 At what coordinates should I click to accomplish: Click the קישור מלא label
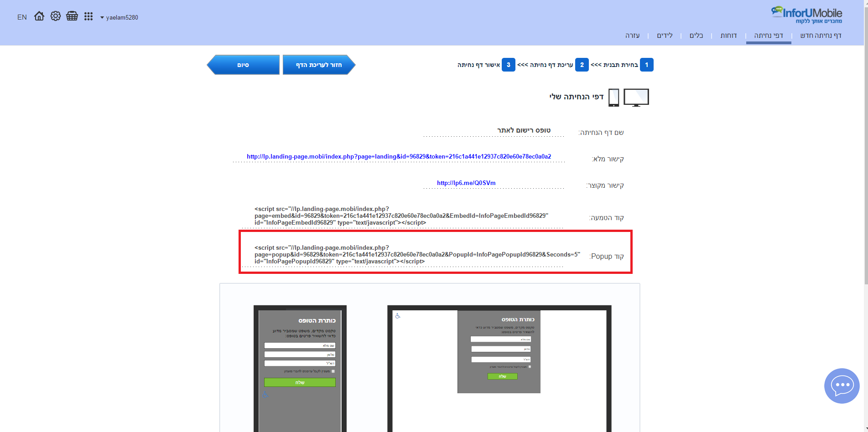(x=608, y=159)
